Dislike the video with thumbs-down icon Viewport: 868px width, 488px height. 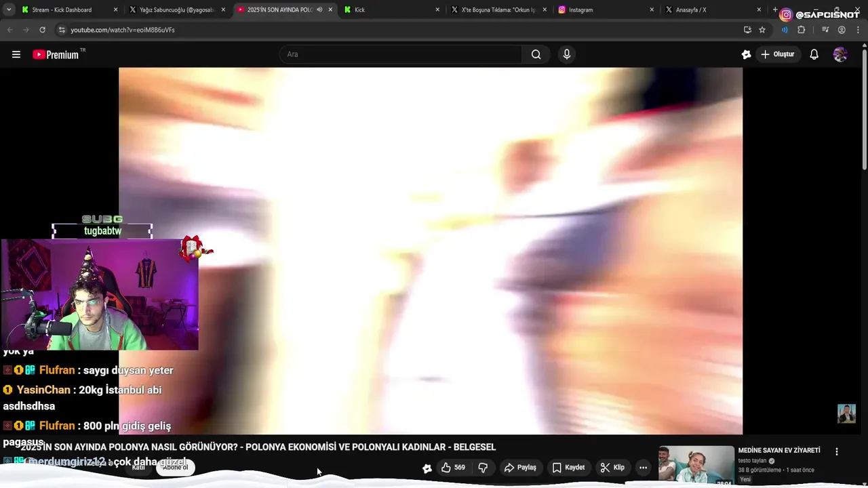[483, 468]
